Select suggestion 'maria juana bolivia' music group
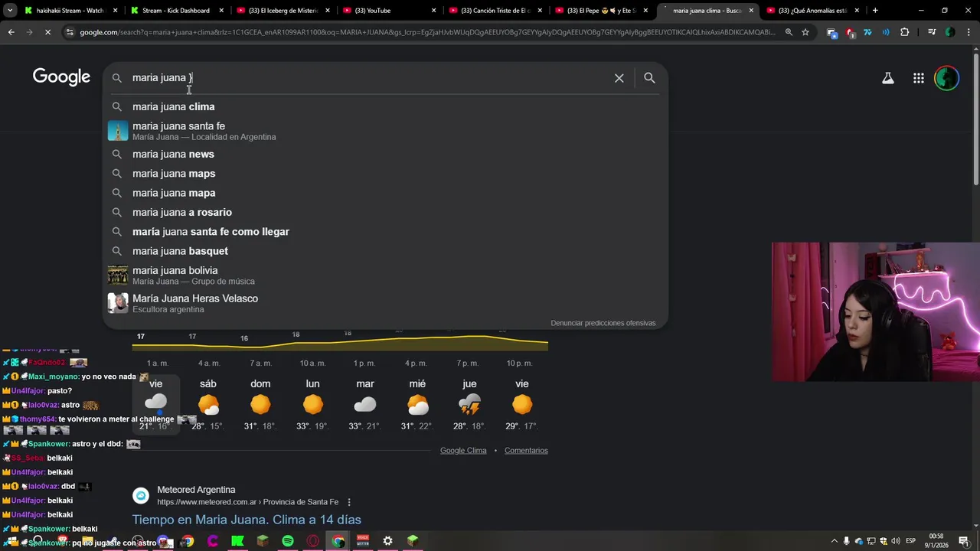The width and height of the screenshot is (980, 551). (385, 275)
